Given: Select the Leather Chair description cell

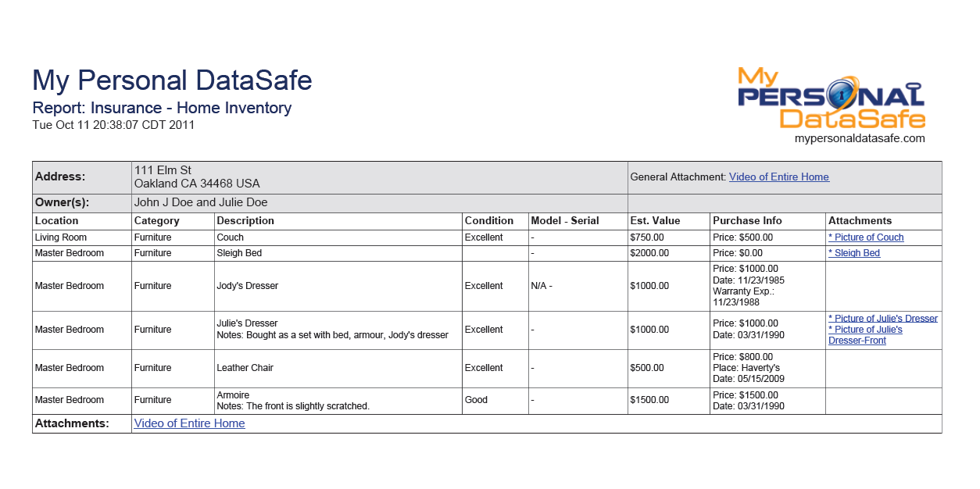Looking at the screenshot, I should point(245,368).
